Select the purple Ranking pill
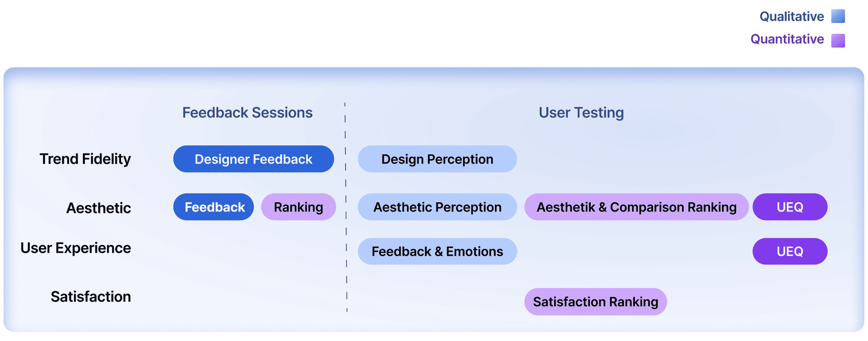The width and height of the screenshot is (868, 341). click(298, 207)
